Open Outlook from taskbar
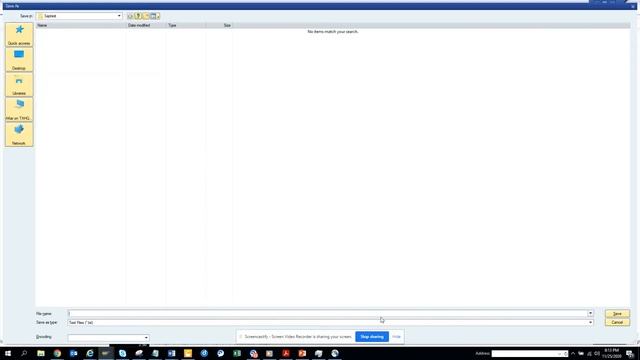 click(73, 353)
